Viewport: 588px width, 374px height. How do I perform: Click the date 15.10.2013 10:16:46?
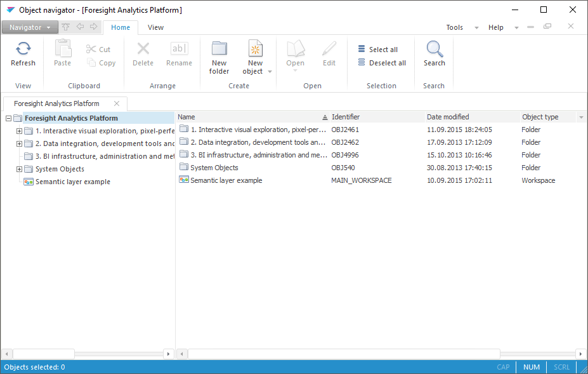(x=459, y=155)
